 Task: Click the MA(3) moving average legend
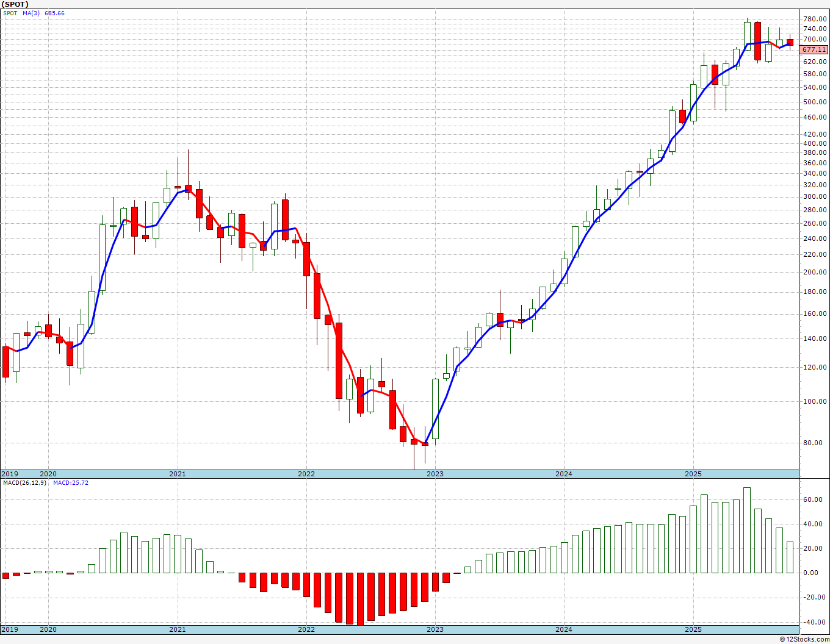coord(31,13)
